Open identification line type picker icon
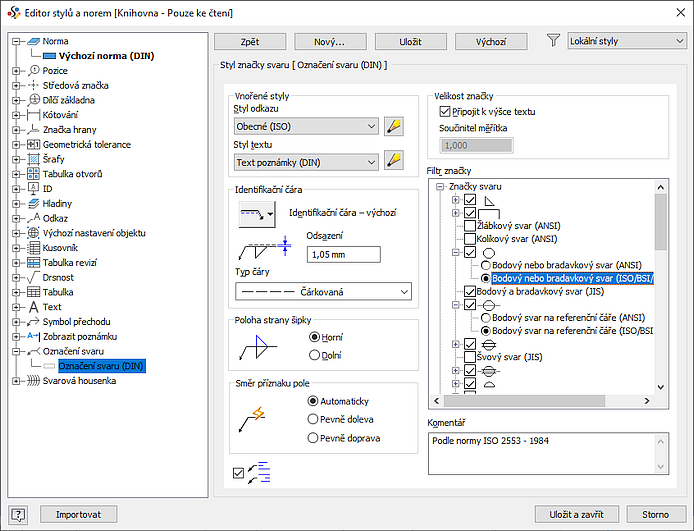Viewport: 694px width, 531px height. pyautogui.click(x=257, y=213)
